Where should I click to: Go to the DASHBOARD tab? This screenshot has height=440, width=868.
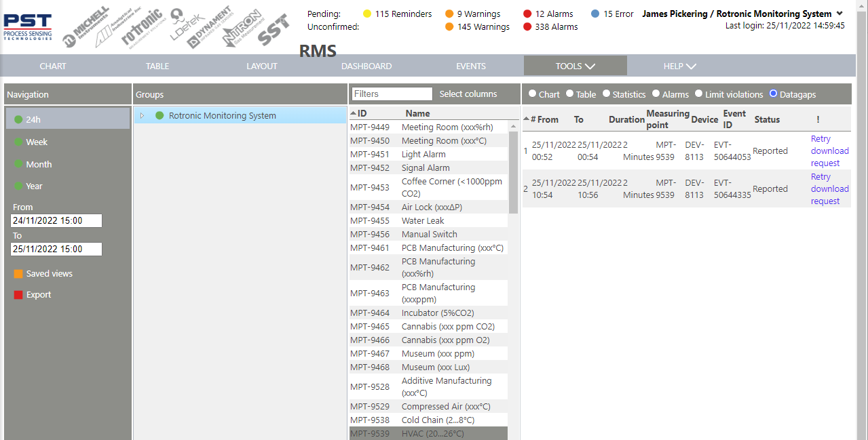click(366, 66)
